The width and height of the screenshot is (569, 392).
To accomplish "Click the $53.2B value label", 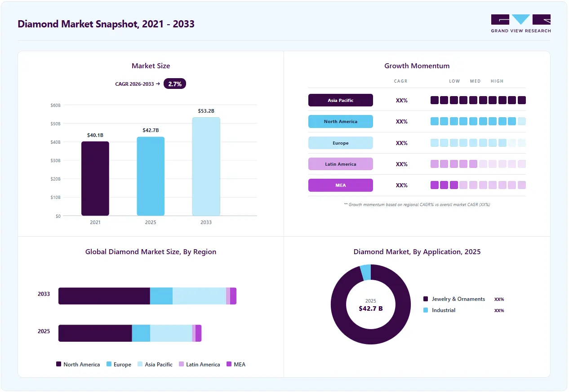I will pyautogui.click(x=206, y=111).
